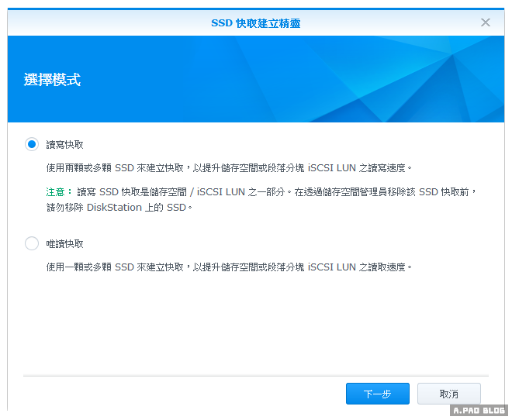Select the 唯讀快取 radio button
The image size is (512, 420).
[32, 243]
